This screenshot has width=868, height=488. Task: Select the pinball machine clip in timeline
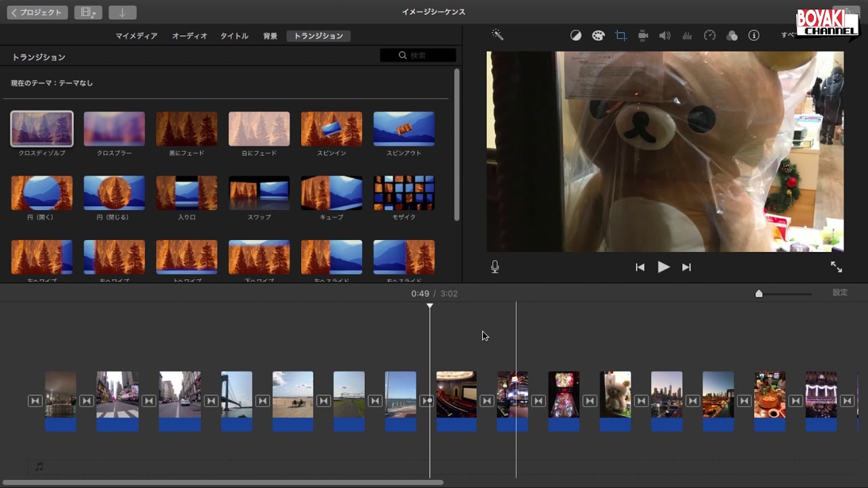click(x=564, y=401)
